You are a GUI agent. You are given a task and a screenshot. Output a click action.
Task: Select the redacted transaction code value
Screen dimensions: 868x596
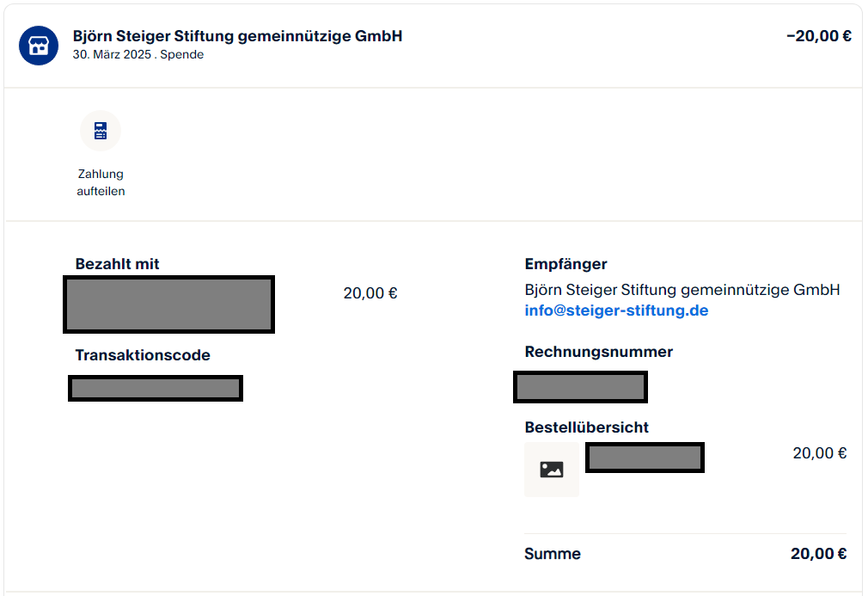coord(156,388)
